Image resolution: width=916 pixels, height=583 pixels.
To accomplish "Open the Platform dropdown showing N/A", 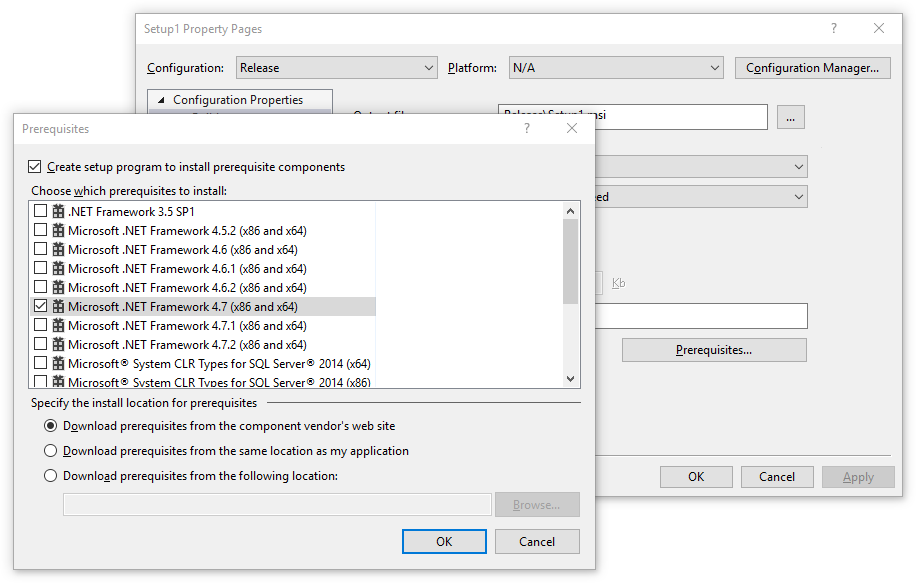I will point(615,68).
